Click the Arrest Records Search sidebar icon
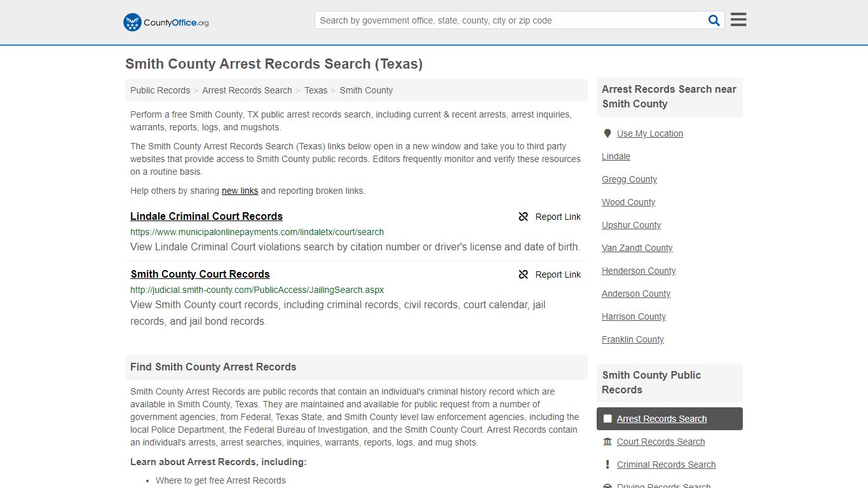The image size is (868, 488). (607, 419)
